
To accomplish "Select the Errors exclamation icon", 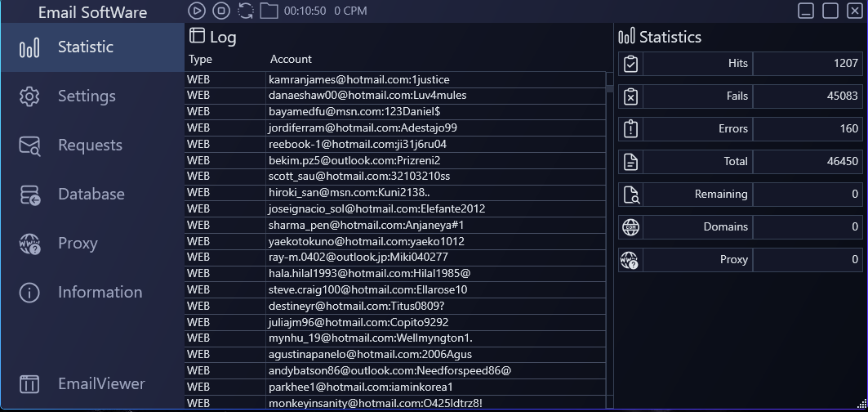I will tap(630, 129).
